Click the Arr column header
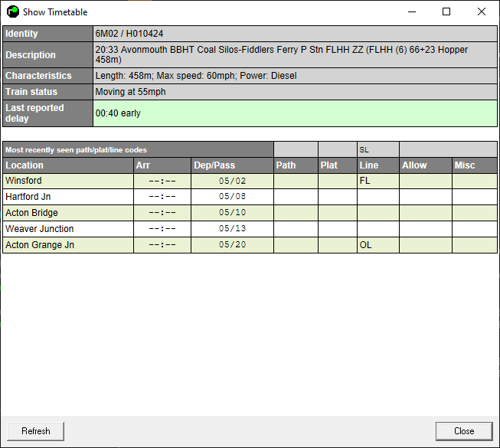Screen dimensions: 500x448 162,165
